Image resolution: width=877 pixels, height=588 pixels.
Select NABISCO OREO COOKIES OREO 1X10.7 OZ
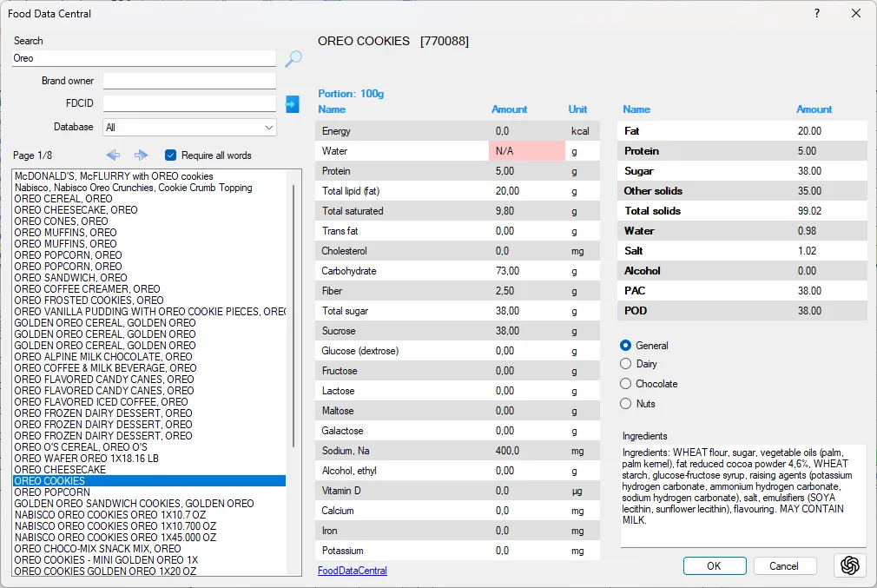coord(110,514)
